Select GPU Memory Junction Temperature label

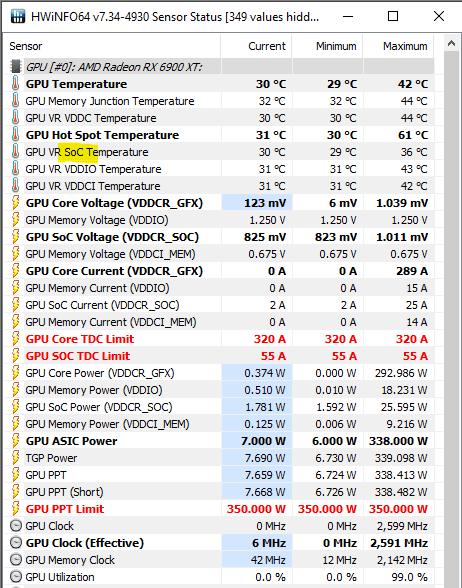pyautogui.click(x=110, y=101)
